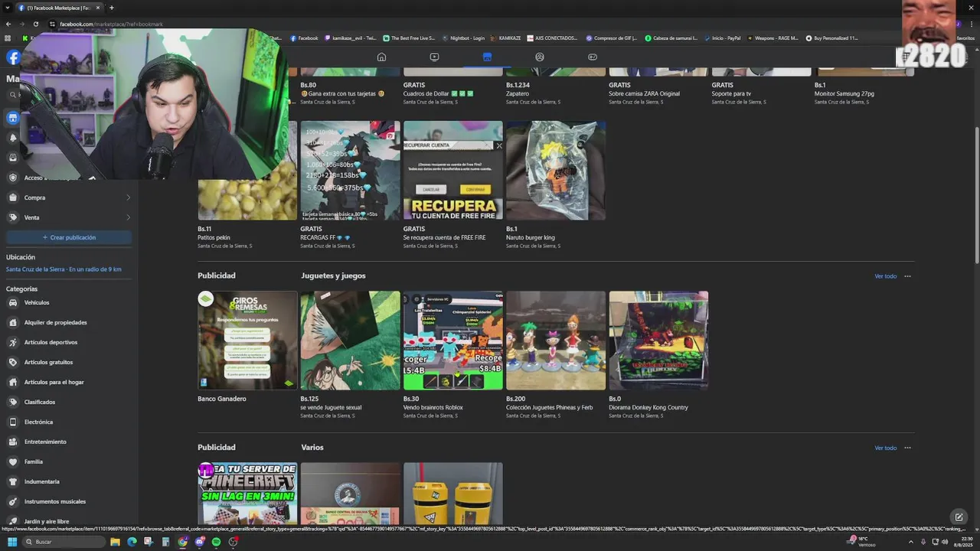Click the Indumentaria shirt icon
980x551 pixels.
[x=13, y=481]
